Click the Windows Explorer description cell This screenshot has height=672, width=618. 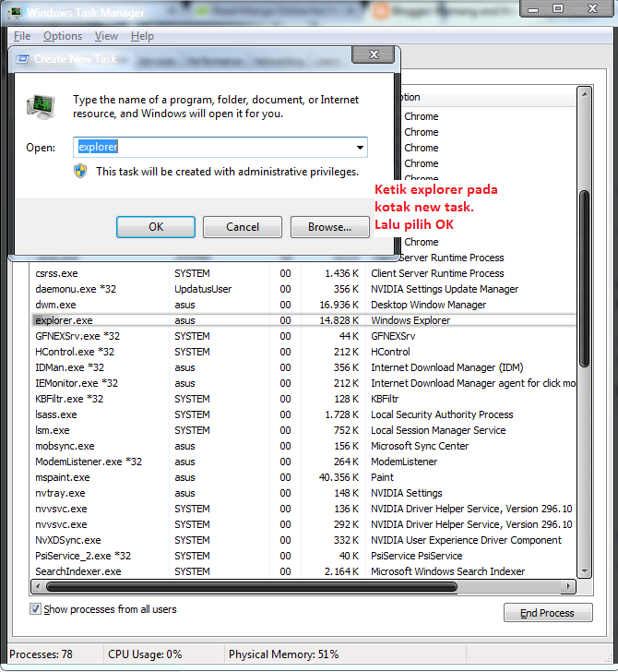410,320
